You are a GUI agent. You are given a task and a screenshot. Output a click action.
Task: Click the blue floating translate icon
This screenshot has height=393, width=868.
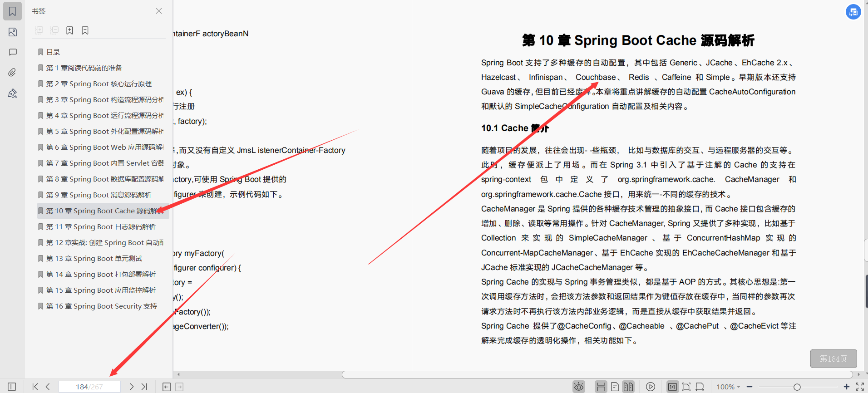click(x=853, y=12)
